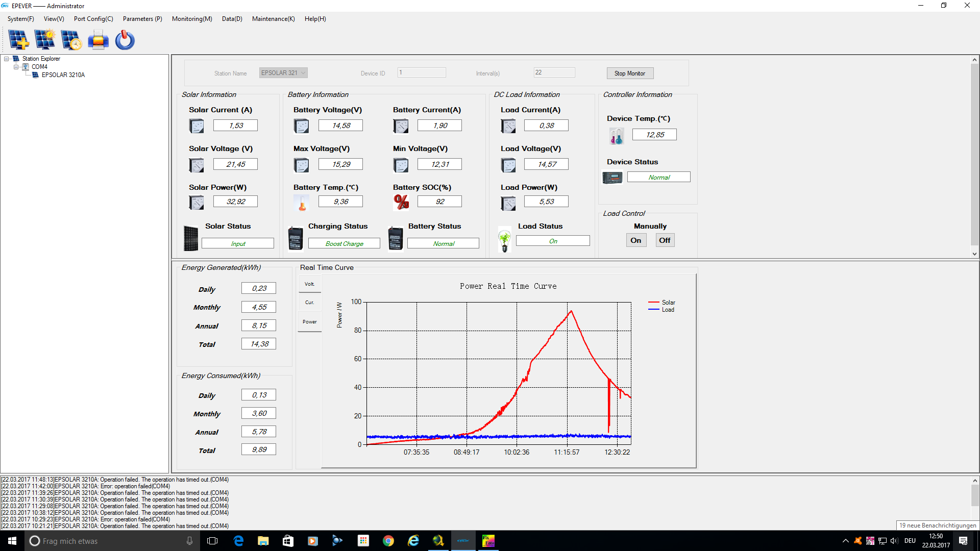Click the Battery SOC percent icon
Image resolution: width=980 pixels, height=551 pixels.
[401, 202]
